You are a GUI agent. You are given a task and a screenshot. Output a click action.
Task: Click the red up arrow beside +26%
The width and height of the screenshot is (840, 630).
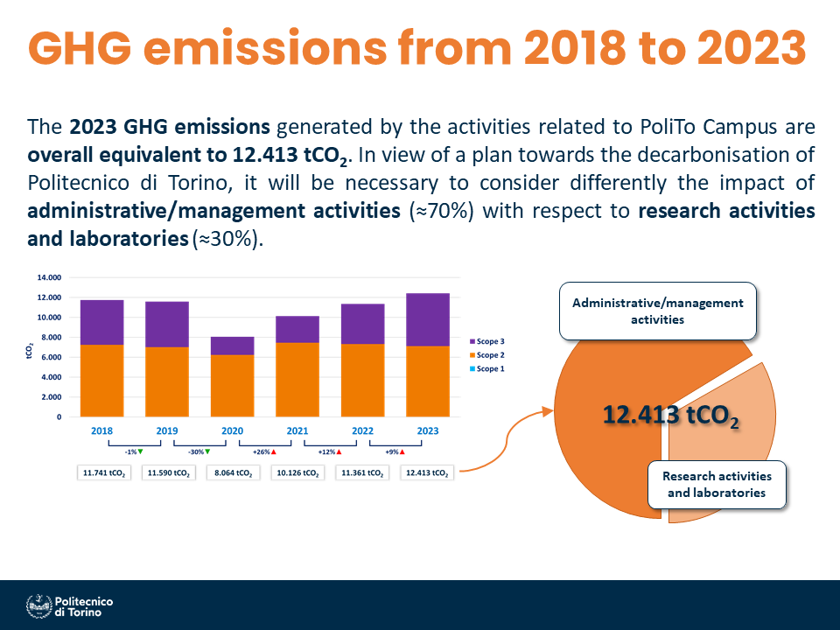point(274,451)
